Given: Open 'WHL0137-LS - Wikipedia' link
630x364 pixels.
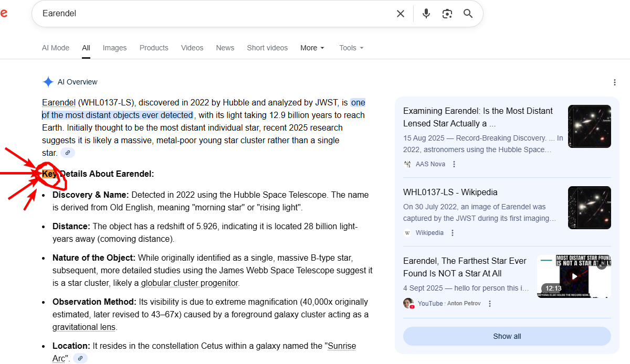Looking at the screenshot, I should (450, 192).
